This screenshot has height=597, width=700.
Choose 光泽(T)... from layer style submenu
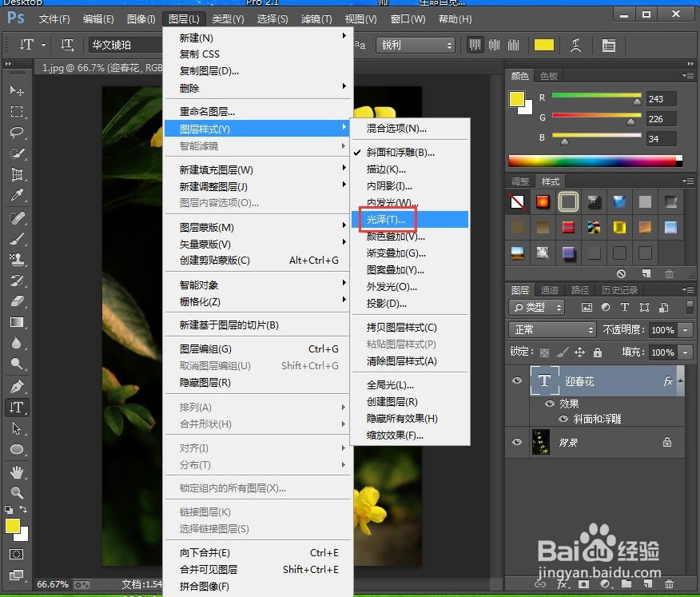(x=410, y=219)
